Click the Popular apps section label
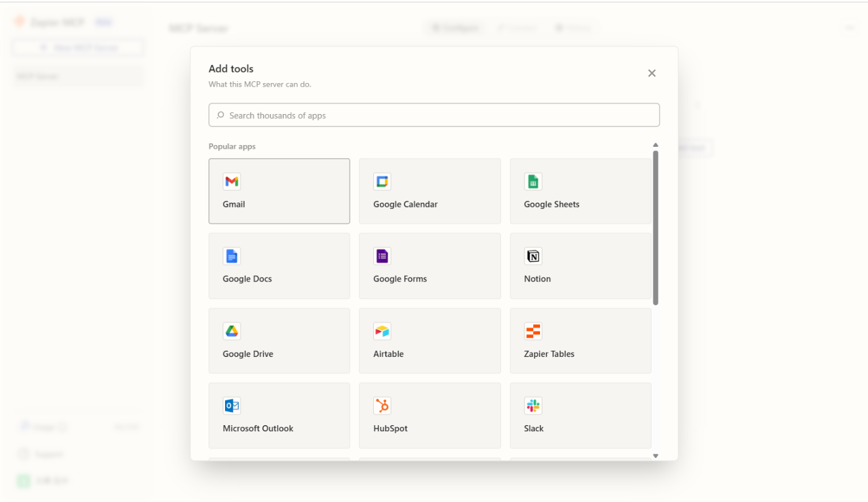 click(x=232, y=147)
